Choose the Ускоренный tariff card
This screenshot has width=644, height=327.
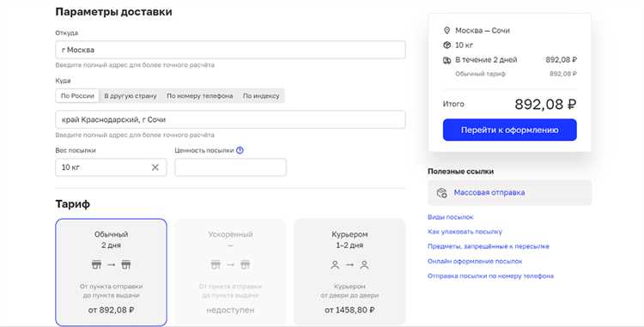[x=230, y=272]
